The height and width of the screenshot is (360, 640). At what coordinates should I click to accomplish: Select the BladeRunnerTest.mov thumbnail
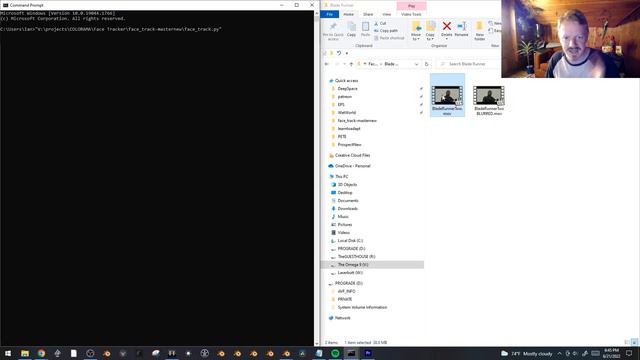click(447, 96)
